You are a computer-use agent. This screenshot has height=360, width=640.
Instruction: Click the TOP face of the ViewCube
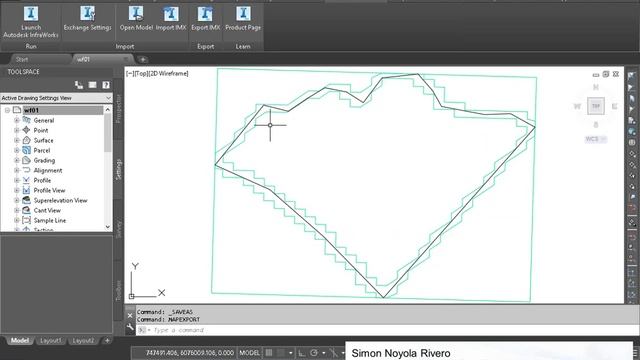596,106
